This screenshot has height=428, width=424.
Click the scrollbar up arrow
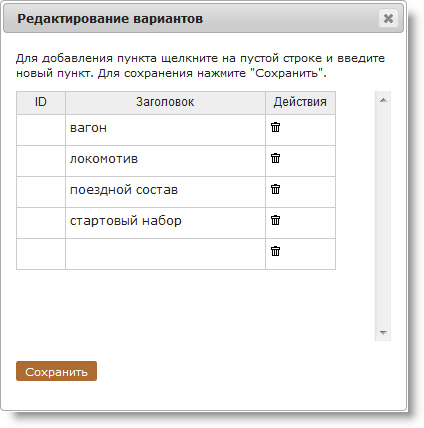[x=383, y=100]
